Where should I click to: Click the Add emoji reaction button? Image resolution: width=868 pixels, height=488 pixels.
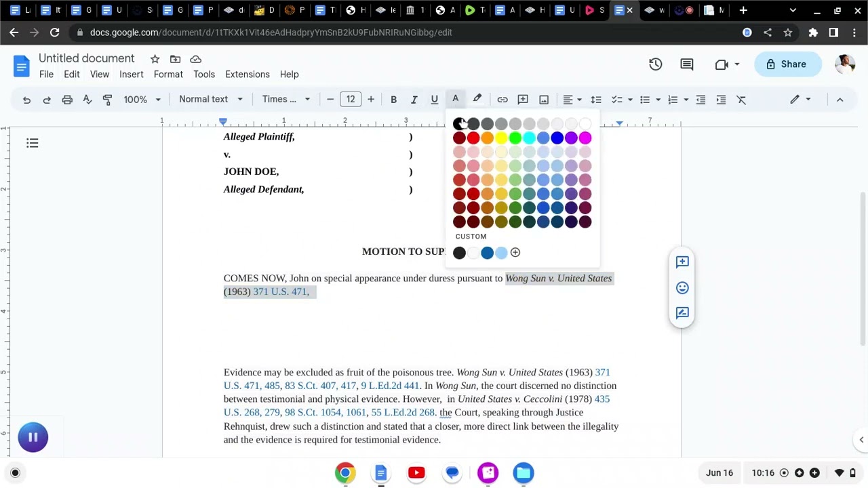point(682,288)
